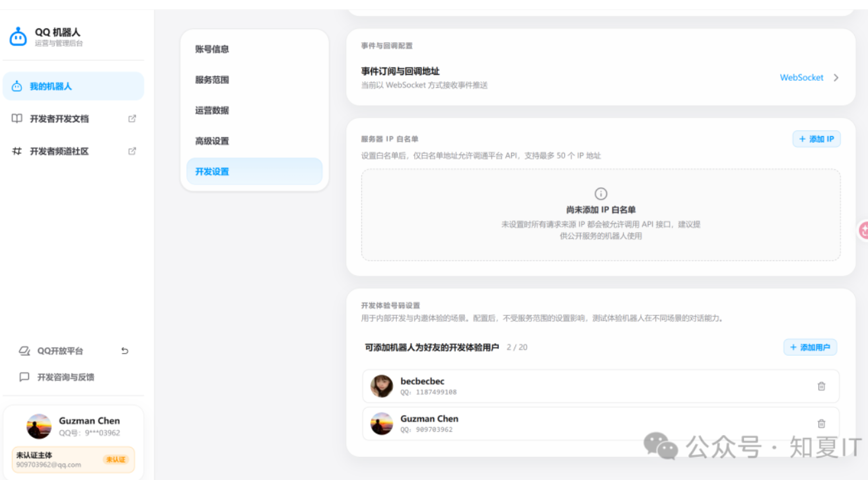Click the 尚未添加 IP 白名单 heading
868x480 pixels.
click(600, 210)
